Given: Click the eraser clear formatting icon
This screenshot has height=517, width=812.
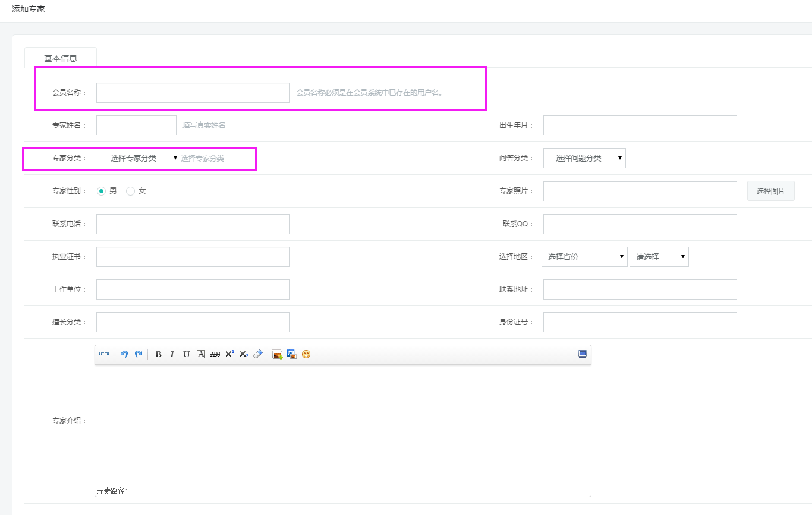Looking at the screenshot, I should tap(257, 354).
